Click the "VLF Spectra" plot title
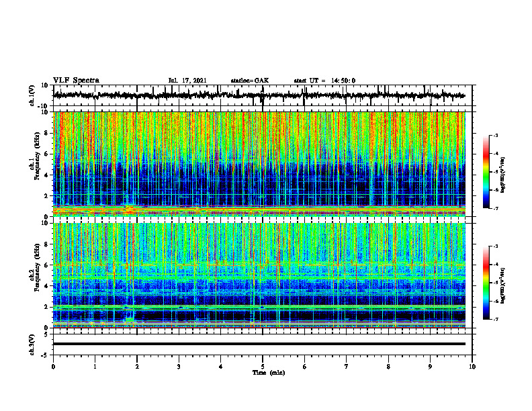The width and height of the screenshot is (532, 411). click(x=76, y=81)
